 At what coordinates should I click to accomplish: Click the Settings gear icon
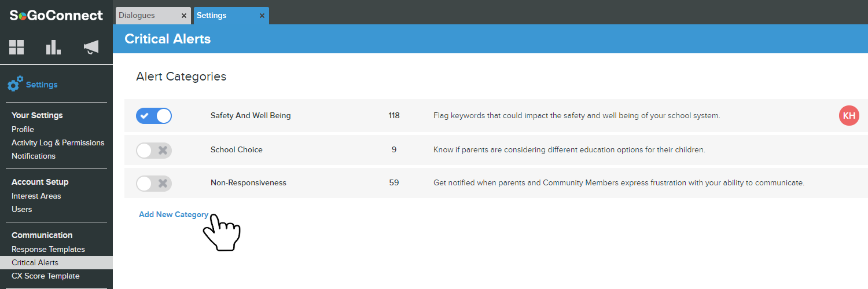16,85
